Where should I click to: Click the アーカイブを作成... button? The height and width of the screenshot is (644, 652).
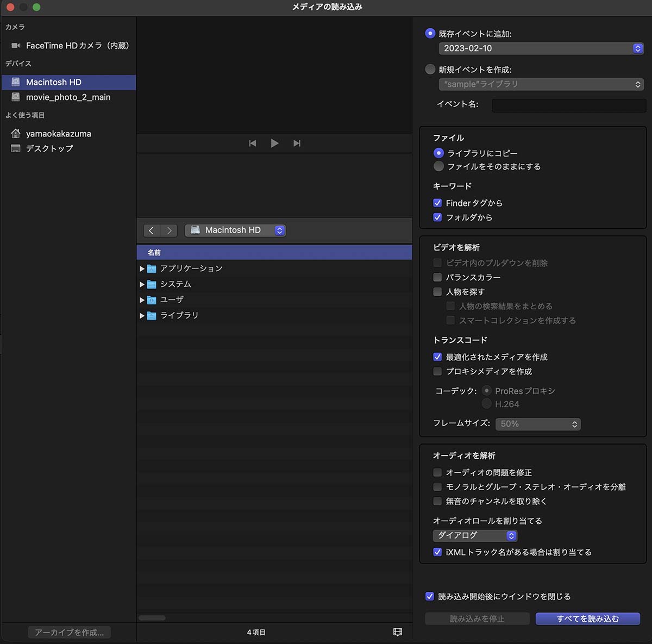[70, 632]
